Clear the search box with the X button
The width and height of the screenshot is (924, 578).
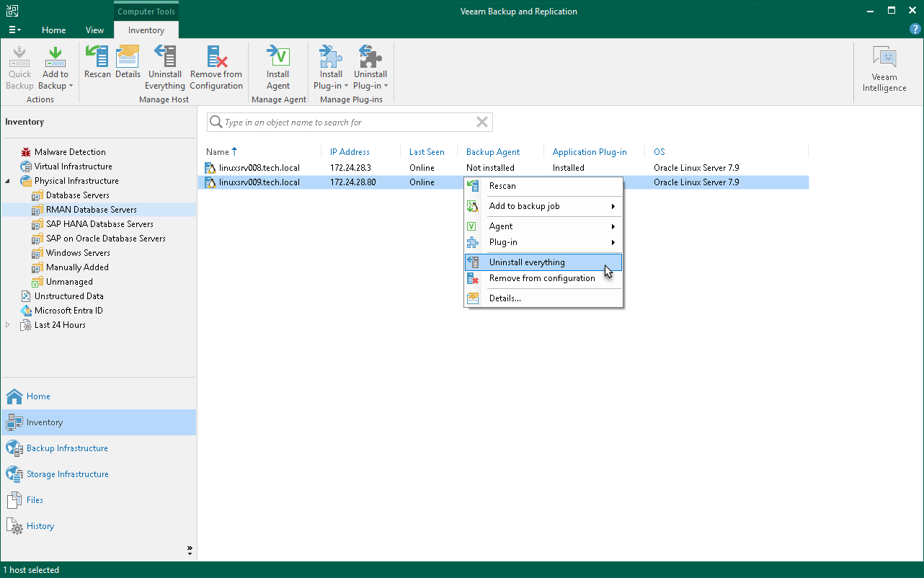point(481,122)
